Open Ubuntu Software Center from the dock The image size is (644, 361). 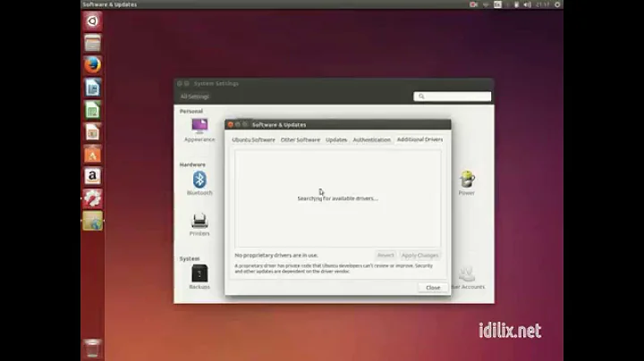click(92, 155)
